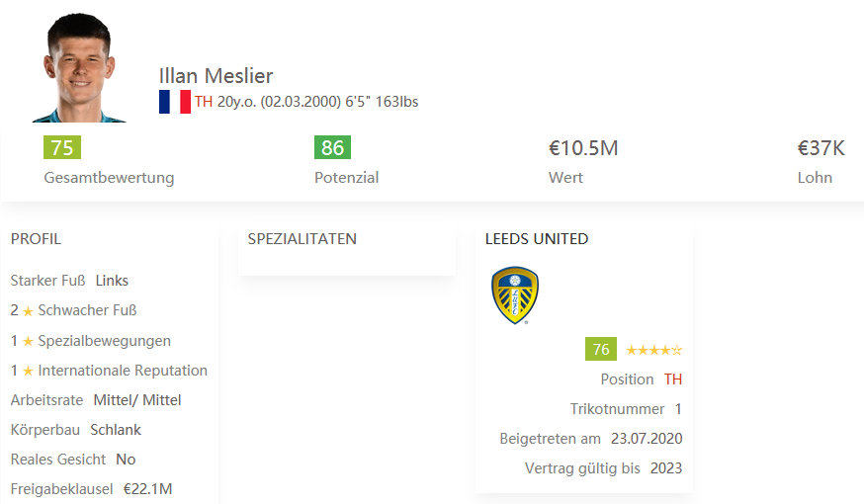Click the €10.5M Wert value
Screen dimensions: 864x504
pos(583,148)
